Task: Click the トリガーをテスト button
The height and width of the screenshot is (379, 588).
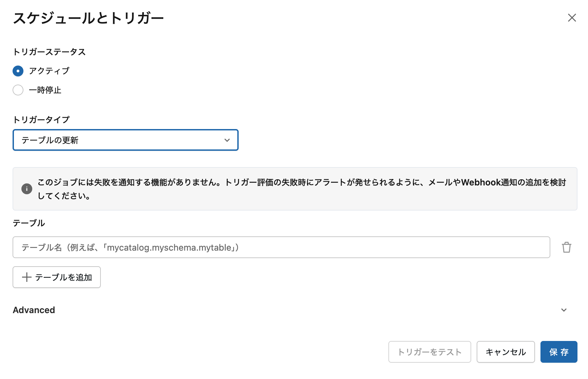Action: tap(429, 352)
